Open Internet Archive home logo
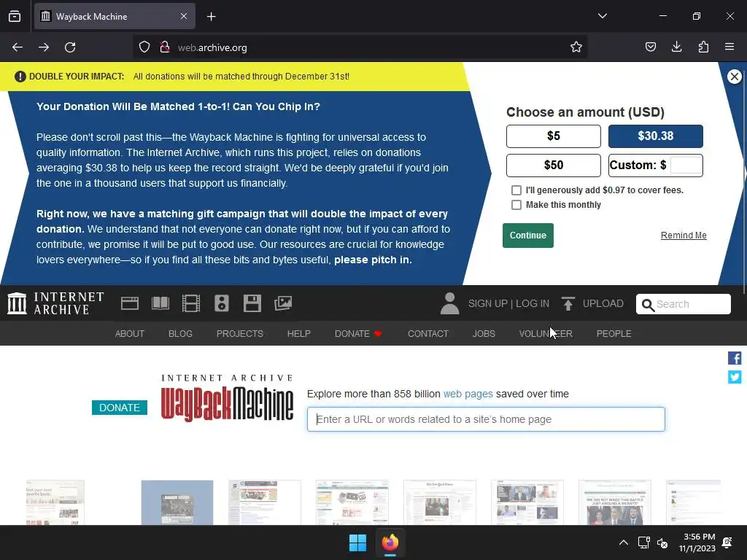 (55, 303)
